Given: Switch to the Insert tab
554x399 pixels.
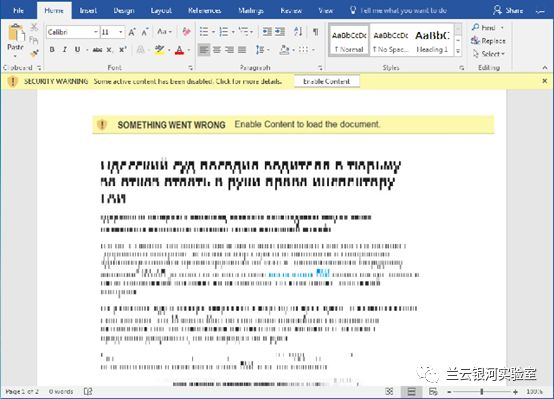Looking at the screenshot, I should 88,11.
